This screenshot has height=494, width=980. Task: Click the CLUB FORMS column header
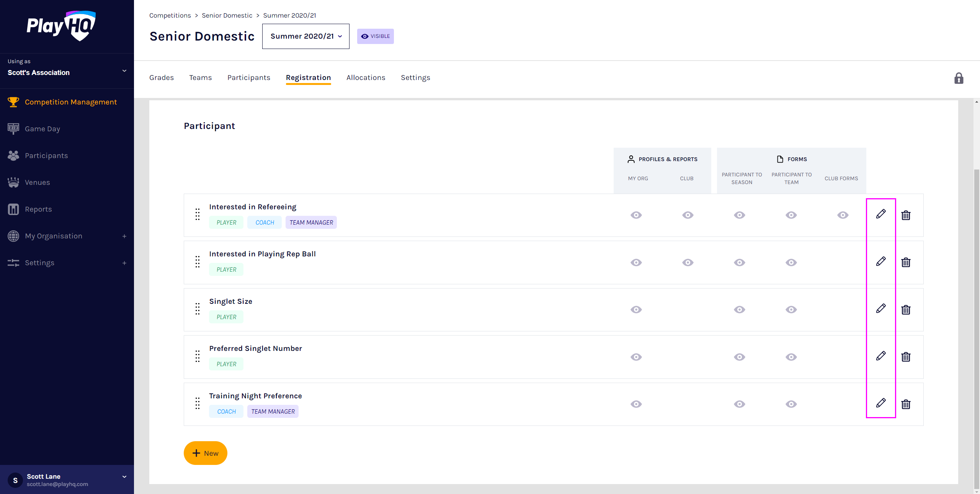point(841,178)
